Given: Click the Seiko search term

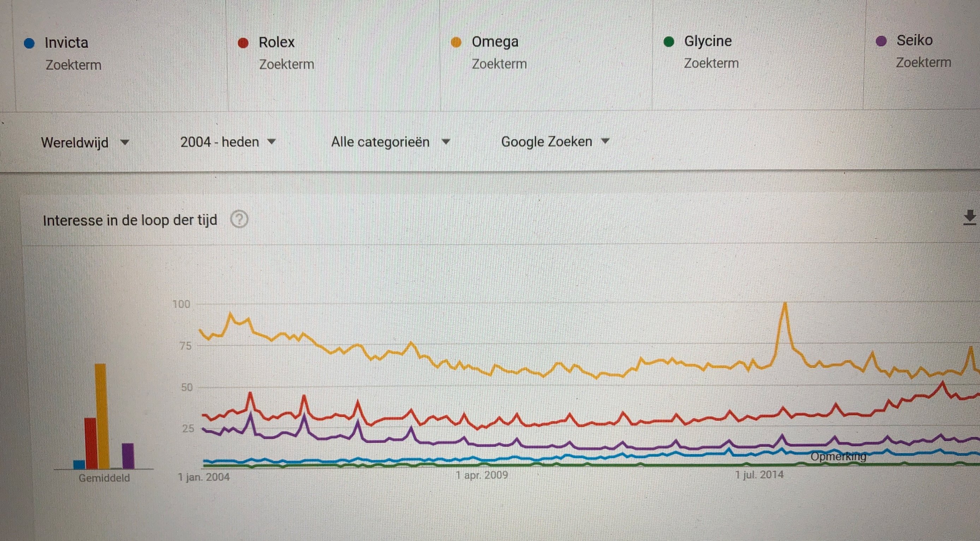Looking at the screenshot, I should 915,40.
